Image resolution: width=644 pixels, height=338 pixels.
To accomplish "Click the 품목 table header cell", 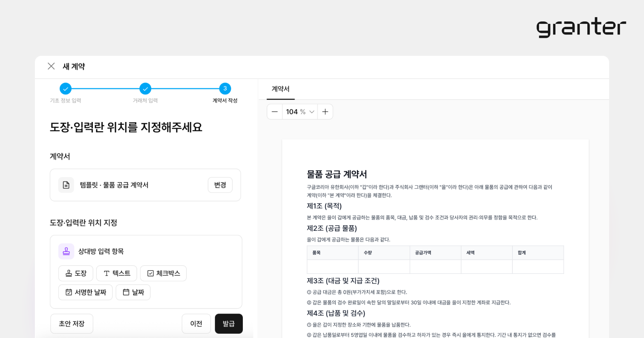I will (x=333, y=253).
